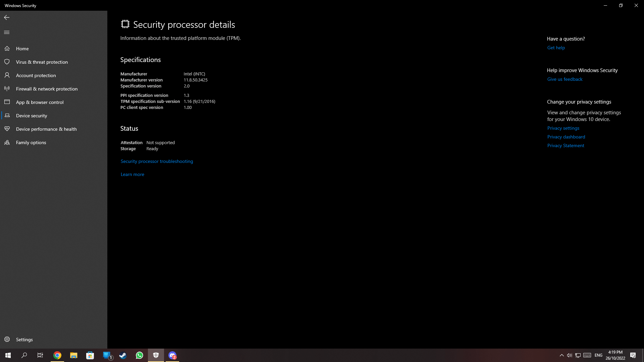Open Virus & threat protection
This screenshot has height=362, width=644.
[42, 62]
